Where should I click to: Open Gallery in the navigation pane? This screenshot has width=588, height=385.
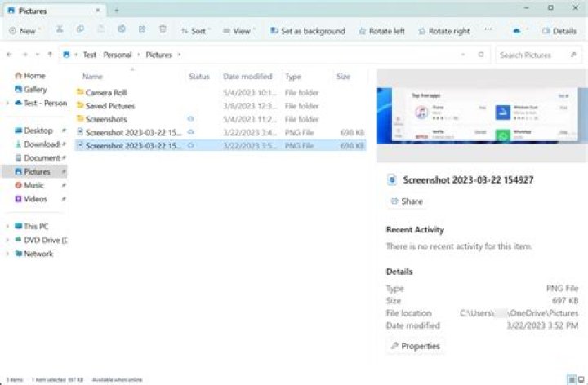[x=31, y=89]
